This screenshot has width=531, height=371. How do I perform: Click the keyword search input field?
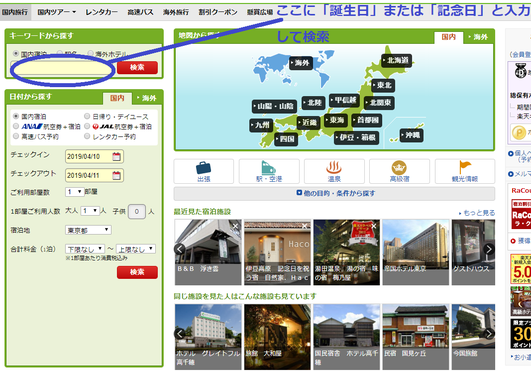pos(63,68)
